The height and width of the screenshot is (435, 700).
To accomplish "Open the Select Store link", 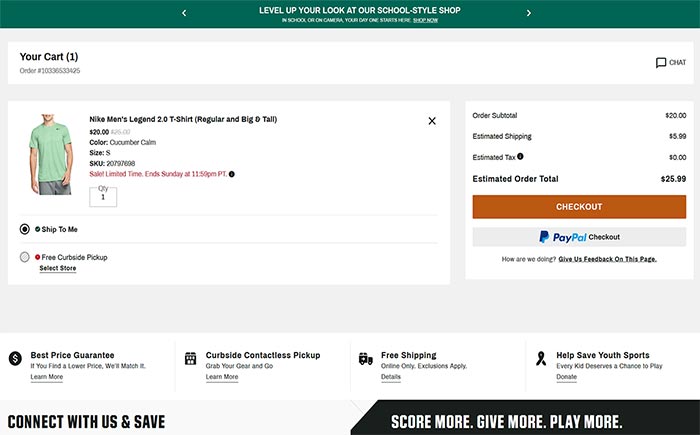I will pyautogui.click(x=58, y=268).
